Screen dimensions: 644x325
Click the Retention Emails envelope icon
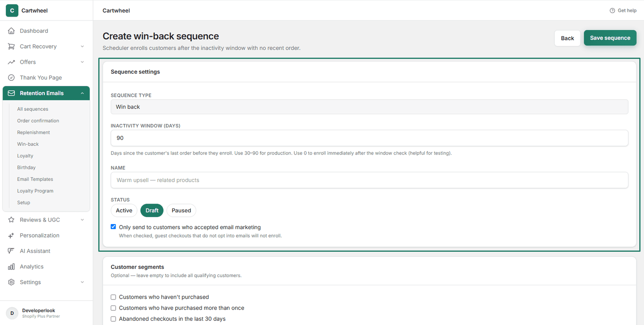pos(11,93)
